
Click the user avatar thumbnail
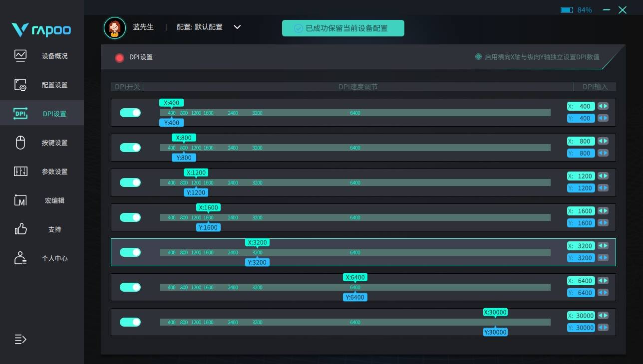click(x=115, y=27)
